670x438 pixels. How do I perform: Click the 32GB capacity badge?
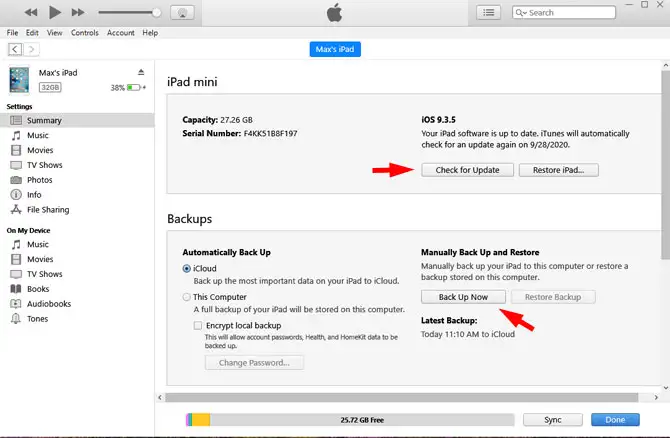click(50, 88)
